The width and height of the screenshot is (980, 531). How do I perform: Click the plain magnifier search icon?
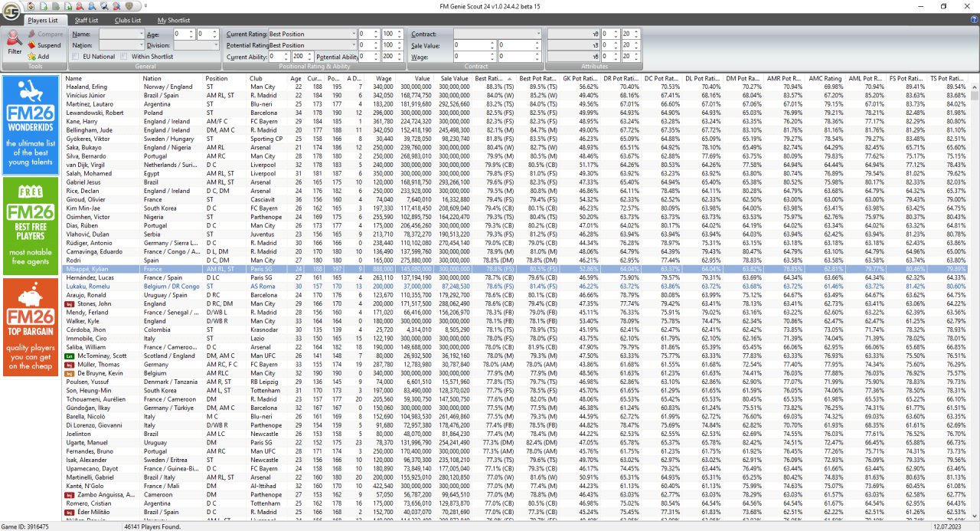tap(104, 6)
